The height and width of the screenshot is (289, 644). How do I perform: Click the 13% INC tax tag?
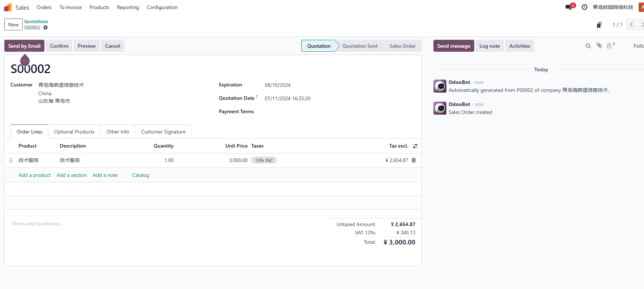pos(264,160)
